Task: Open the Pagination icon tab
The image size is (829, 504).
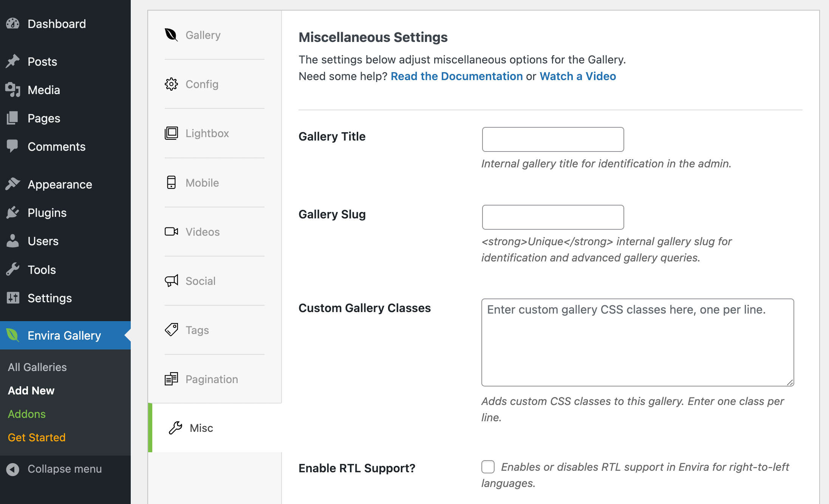Action: coord(171,379)
